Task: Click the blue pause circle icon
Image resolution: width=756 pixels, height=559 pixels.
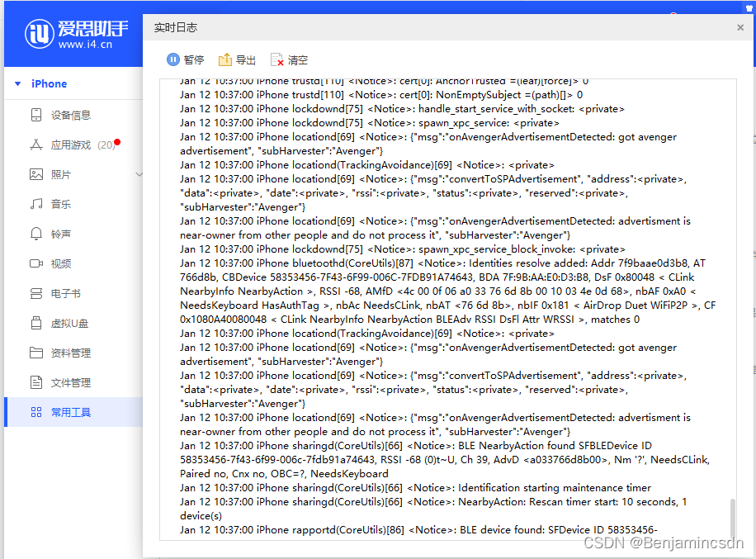Action: 173,59
